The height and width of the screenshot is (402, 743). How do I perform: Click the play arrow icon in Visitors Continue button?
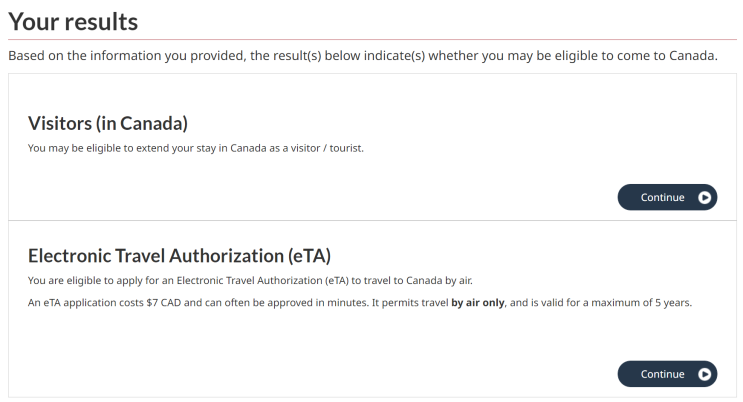click(x=704, y=197)
